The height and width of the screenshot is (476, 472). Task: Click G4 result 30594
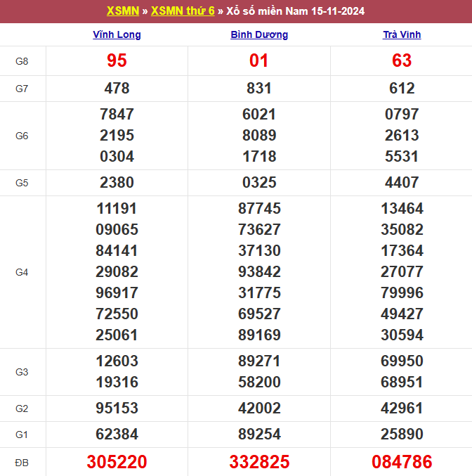[402, 335]
